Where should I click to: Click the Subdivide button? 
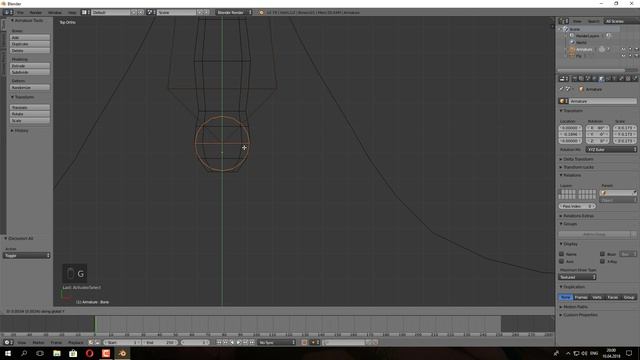pyautogui.click(x=30, y=72)
